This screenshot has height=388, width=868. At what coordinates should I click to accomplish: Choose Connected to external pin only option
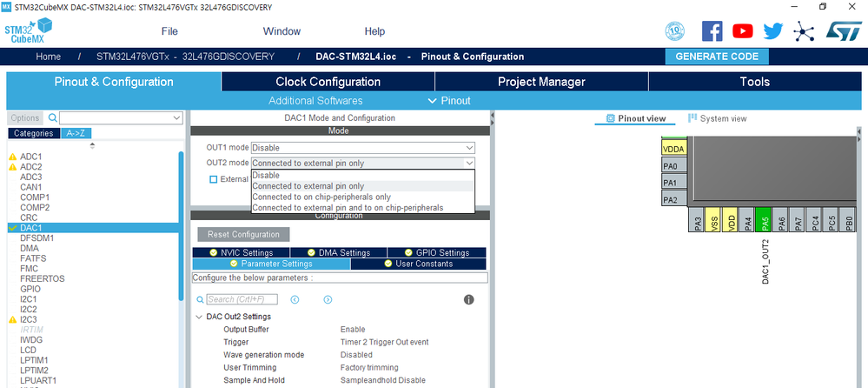coord(363,186)
